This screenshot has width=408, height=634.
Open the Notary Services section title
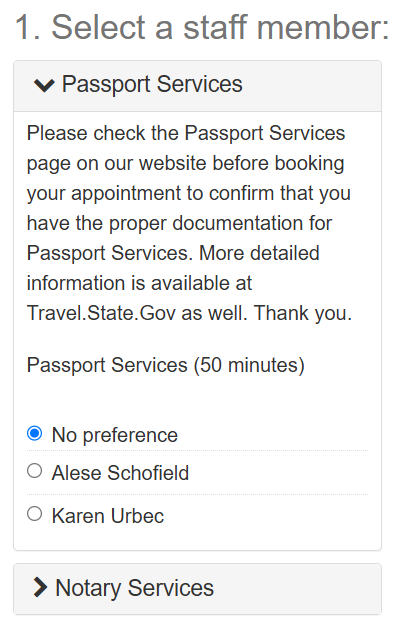(x=134, y=588)
